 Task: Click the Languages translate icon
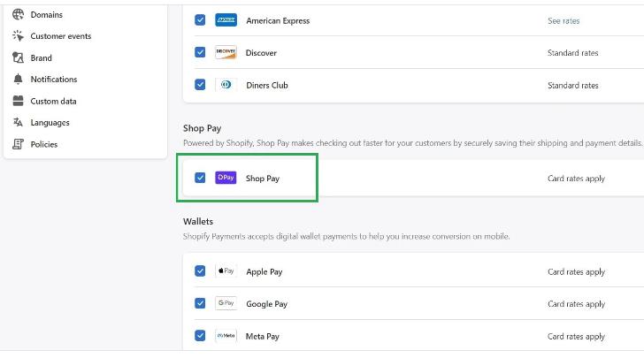[18, 122]
